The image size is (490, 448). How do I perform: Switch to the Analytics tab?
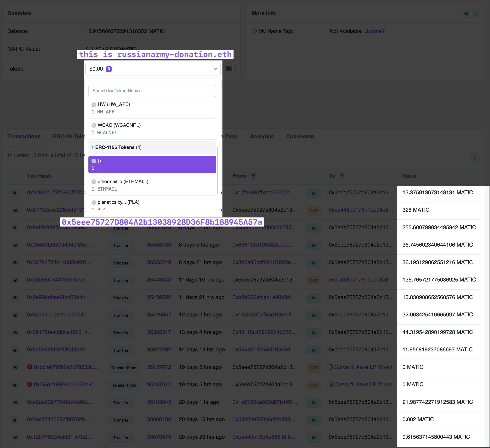click(x=262, y=137)
